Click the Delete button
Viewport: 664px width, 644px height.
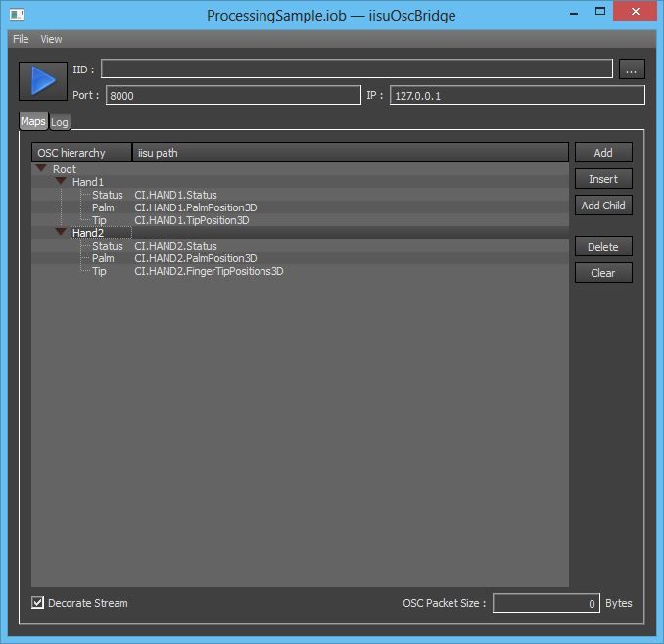coord(603,247)
